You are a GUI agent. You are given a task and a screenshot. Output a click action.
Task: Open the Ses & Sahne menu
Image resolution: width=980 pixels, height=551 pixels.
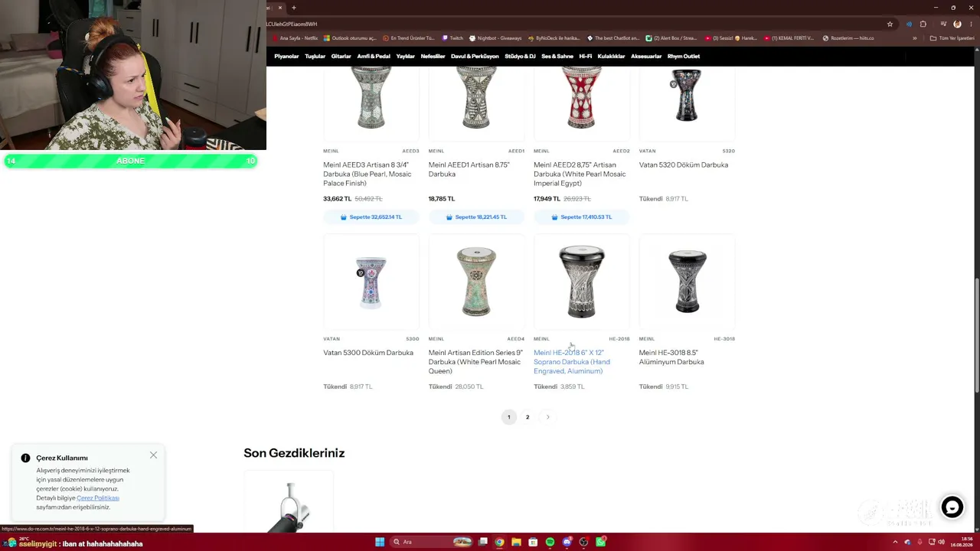tap(557, 56)
